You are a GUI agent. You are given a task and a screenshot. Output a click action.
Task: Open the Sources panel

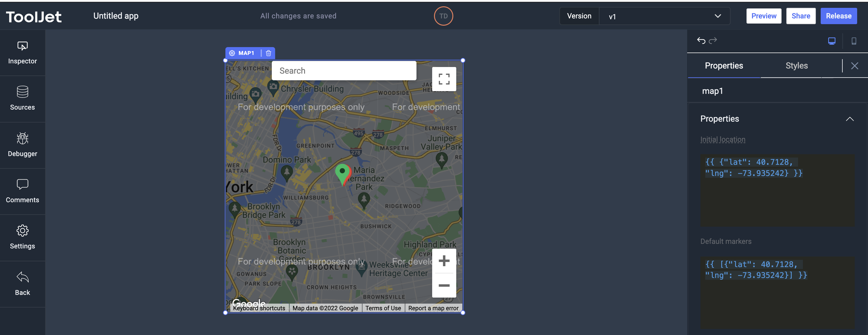pos(22,98)
